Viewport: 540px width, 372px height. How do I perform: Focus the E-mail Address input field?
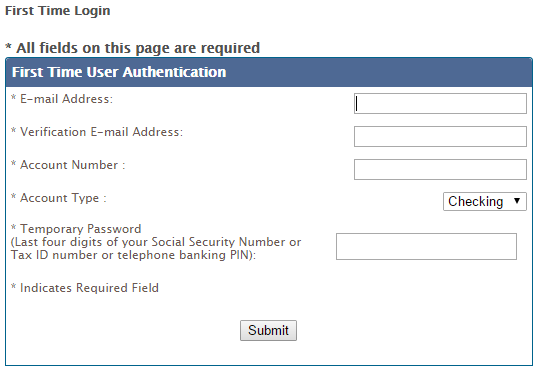(x=440, y=103)
